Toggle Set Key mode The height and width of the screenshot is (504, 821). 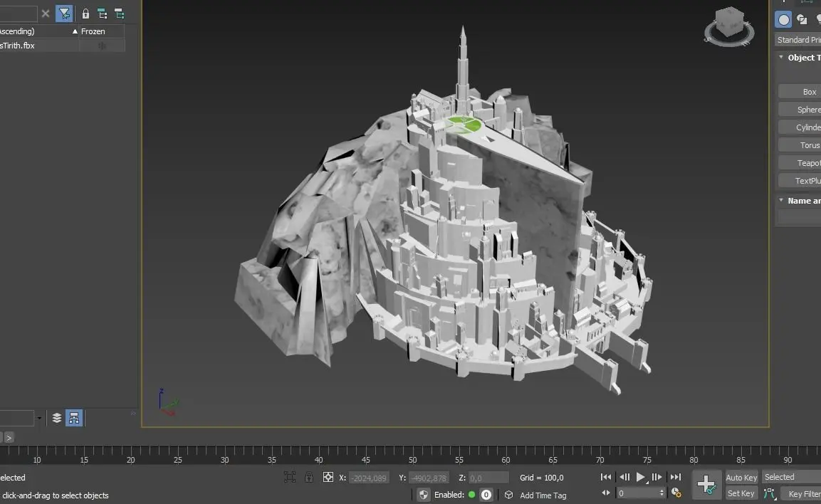pyautogui.click(x=741, y=493)
